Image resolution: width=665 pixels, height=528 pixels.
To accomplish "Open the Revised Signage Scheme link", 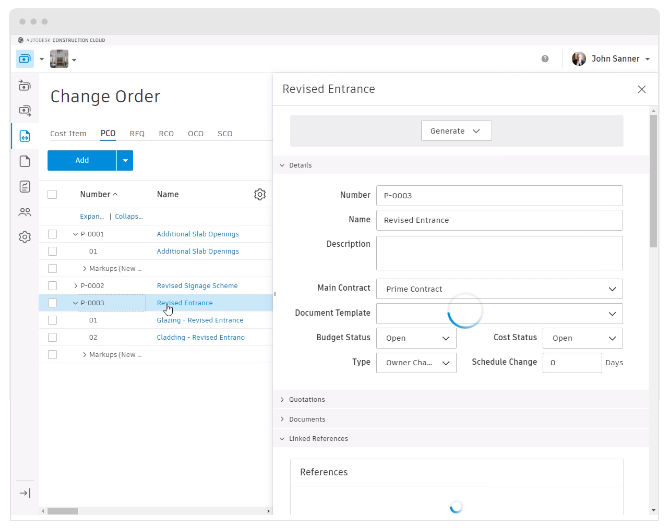I will (197, 286).
